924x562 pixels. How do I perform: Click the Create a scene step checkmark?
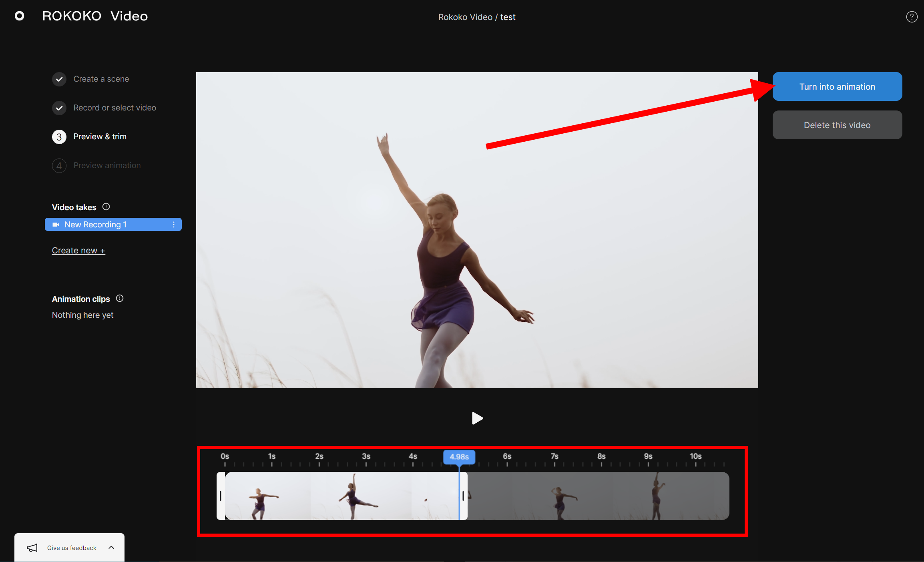[59, 79]
